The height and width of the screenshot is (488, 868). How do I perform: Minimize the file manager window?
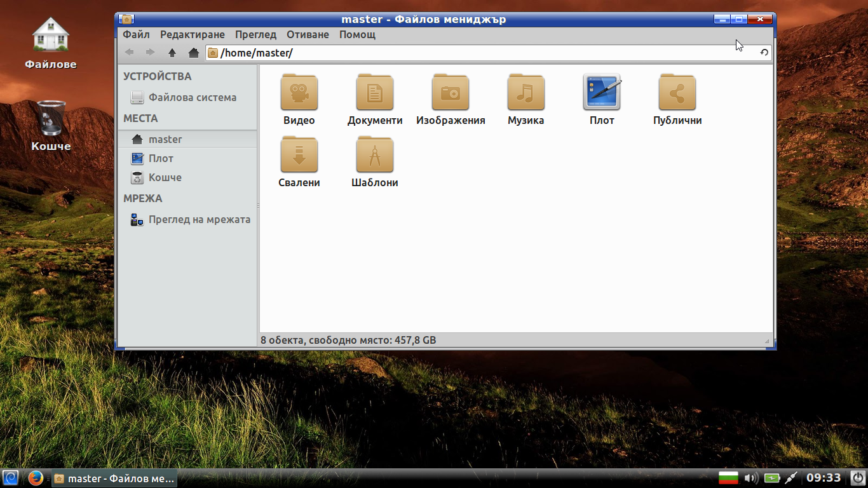coord(722,19)
